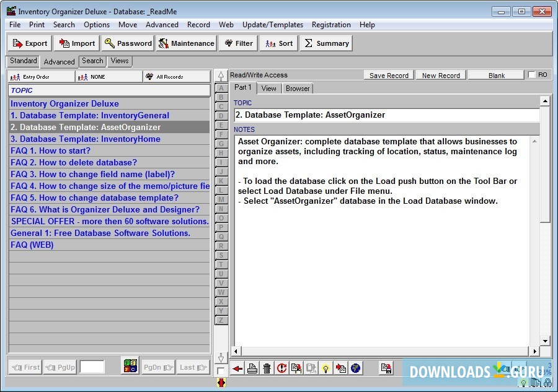Click the Export toolbar button
Viewport: 558px width, 392px height.
30,43
